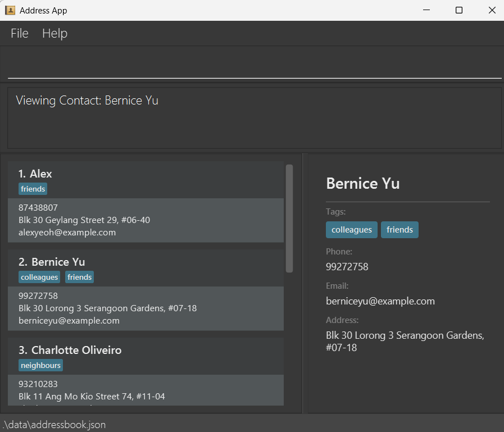The width and height of the screenshot is (504, 432).
Task: Click phone number 99272758 in detail panel
Action: tap(347, 267)
